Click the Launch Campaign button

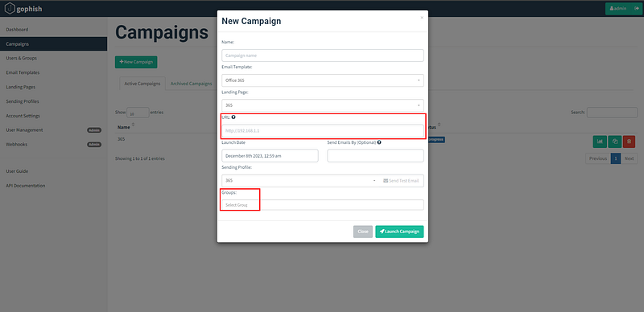(x=399, y=232)
